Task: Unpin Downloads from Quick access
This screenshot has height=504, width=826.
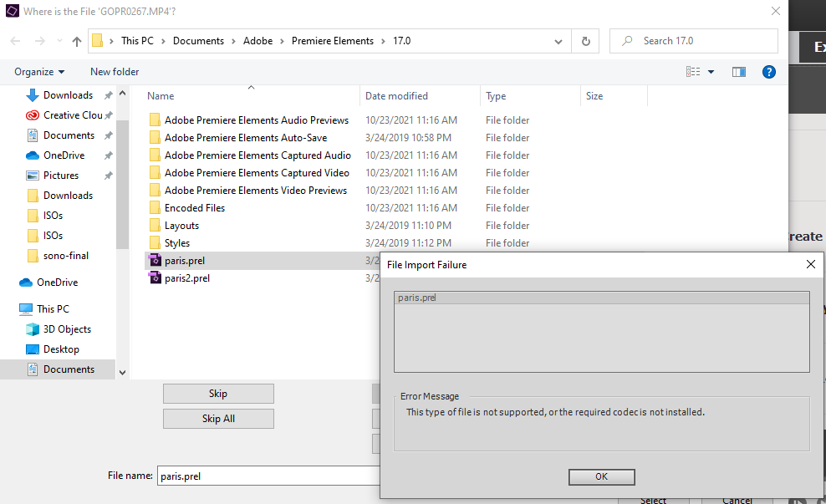Action: [x=107, y=94]
